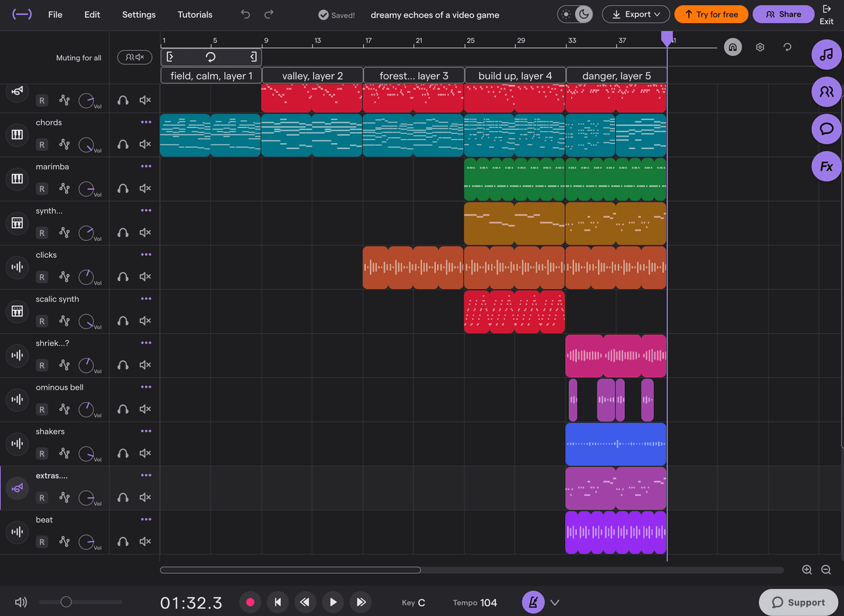Open the Tutorials menu
This screenshot has width=844, height=616.
(195, 15)
